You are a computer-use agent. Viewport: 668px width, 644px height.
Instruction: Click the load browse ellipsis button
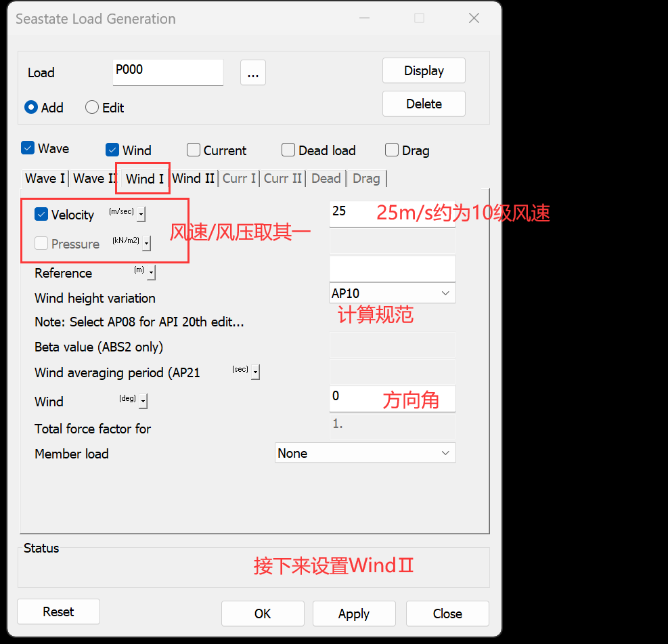click(x=252, y=73)
